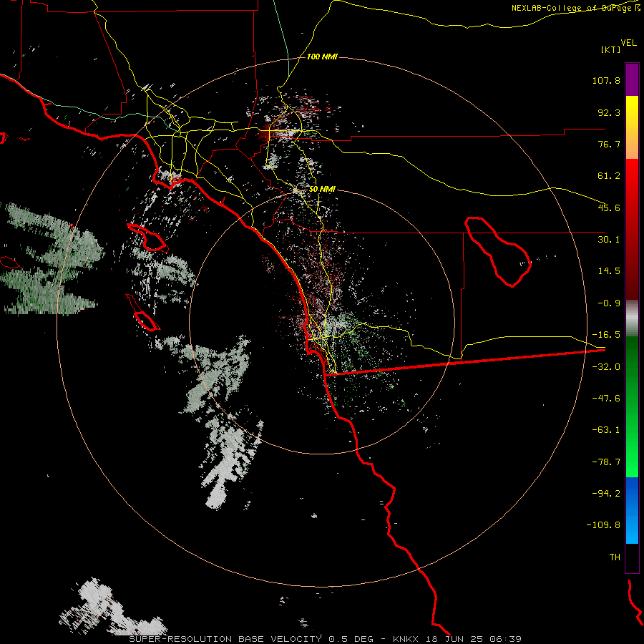Click the -94.2 velocity scale value
This screenshot has width=644, height=644.
pos(606,493)
